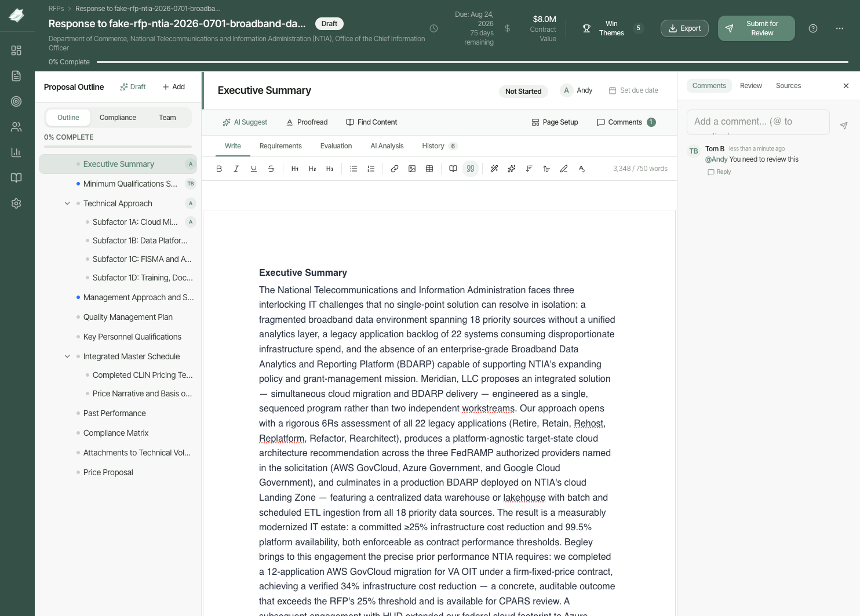Open the more options ellipsis menu
860x616 pixels.
click(x=840, y=28)
